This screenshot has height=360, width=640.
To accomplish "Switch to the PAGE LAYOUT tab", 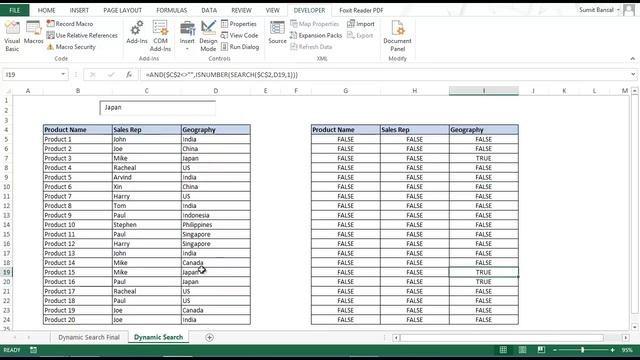I will click(x=122, y=10).
